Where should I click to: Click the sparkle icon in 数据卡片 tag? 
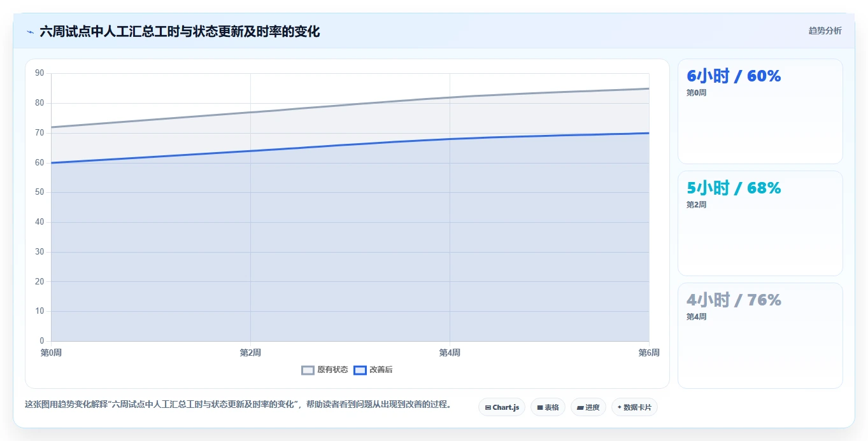click(x=620, y=407)
